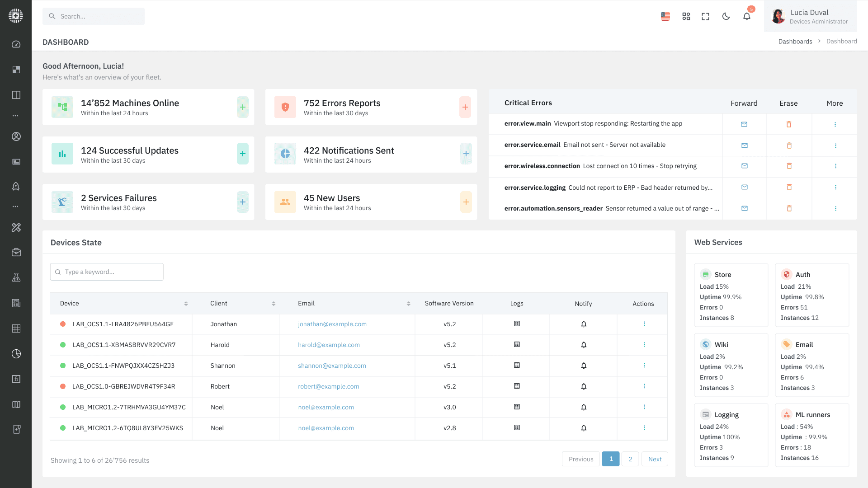The width and height of the screenshot is (868, 488).
Task: Click Dashboards breadcrumb link
Action: 795,42
